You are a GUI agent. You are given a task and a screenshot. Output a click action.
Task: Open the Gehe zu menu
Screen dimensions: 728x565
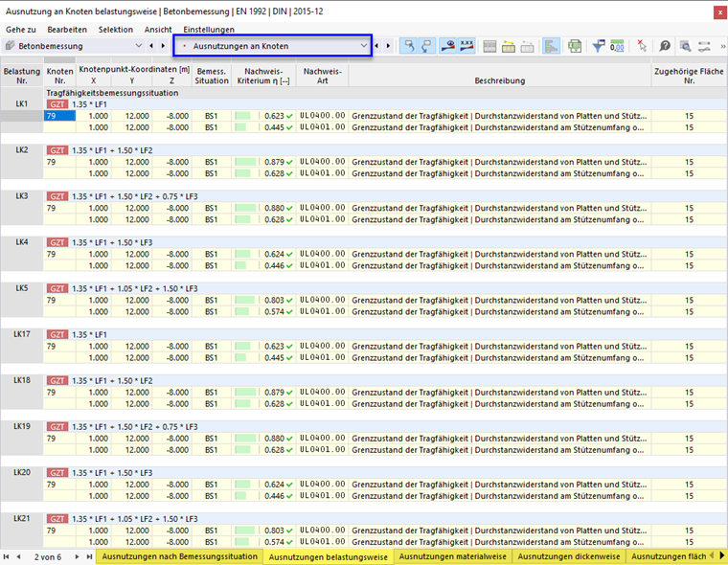click(x=21, y=30)
